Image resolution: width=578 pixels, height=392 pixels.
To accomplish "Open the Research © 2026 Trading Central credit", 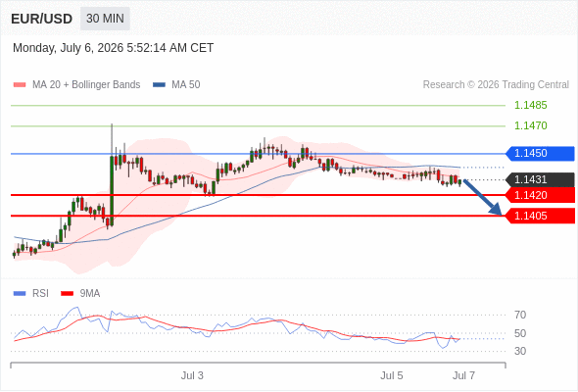I will (496, 85).
